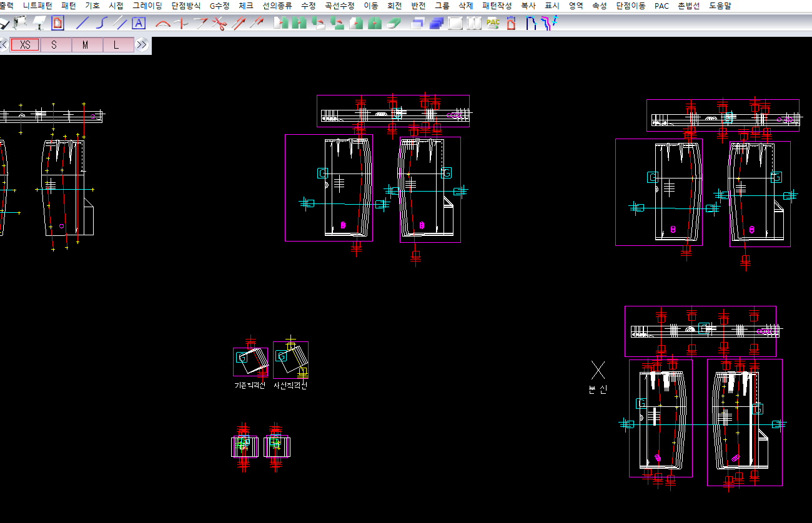Open the 그레이딩 menu
812x523 pixels.
(147, 6)
